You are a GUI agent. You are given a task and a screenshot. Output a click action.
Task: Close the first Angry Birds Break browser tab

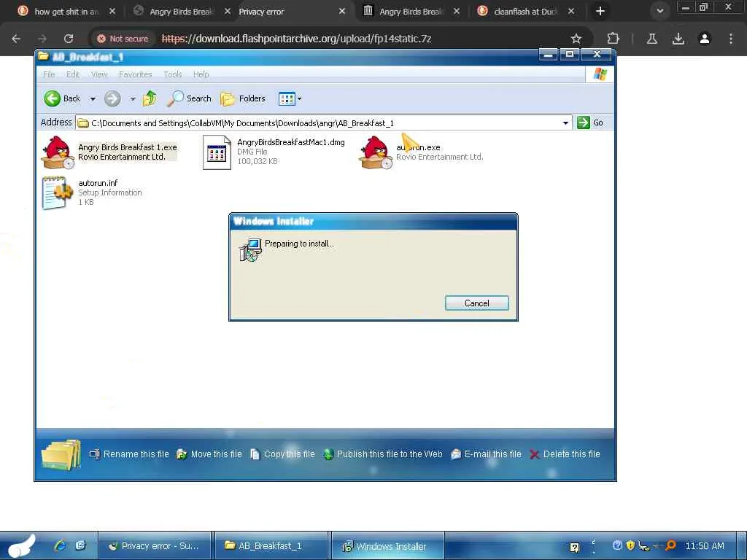[x=228, y=11]
